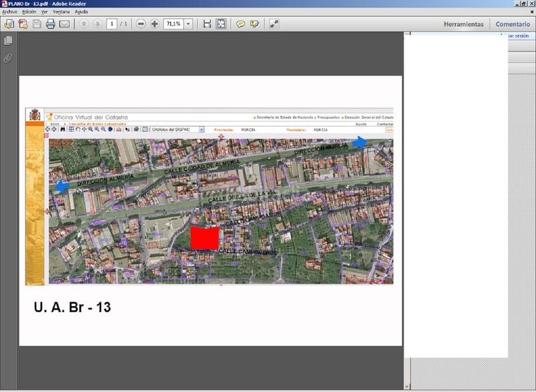The height and width of the screenshot is (392, 536).
Task: Click the Print file icon
Action: pyautogui.click(x=50, y=24)
